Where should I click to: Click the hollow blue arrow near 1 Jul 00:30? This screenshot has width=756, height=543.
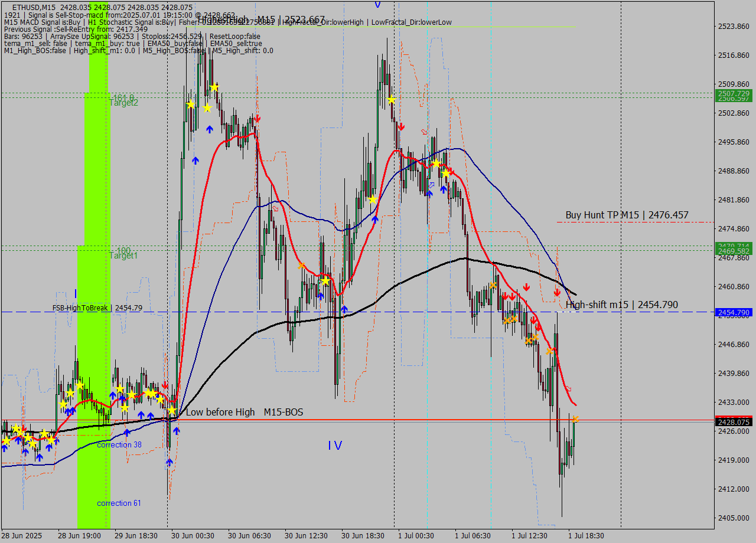[x=431, y=185]
